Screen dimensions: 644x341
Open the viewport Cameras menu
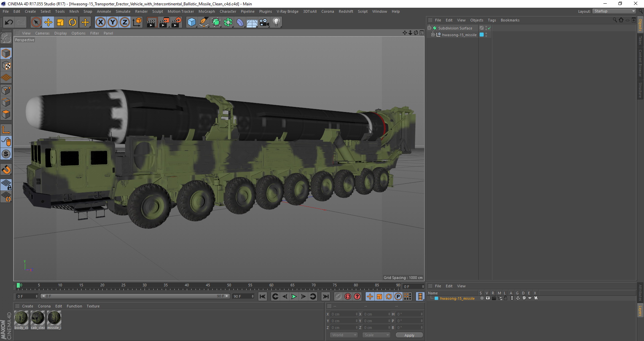point(42,33)
